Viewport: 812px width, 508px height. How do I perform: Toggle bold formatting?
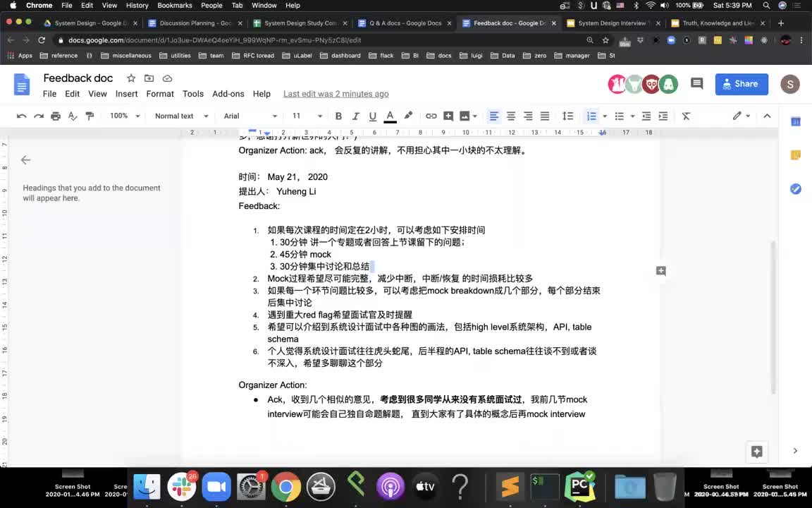click(338, 116)
